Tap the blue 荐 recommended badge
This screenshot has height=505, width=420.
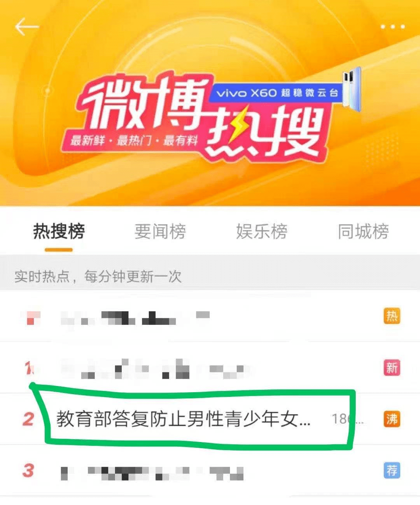point(392,470)
